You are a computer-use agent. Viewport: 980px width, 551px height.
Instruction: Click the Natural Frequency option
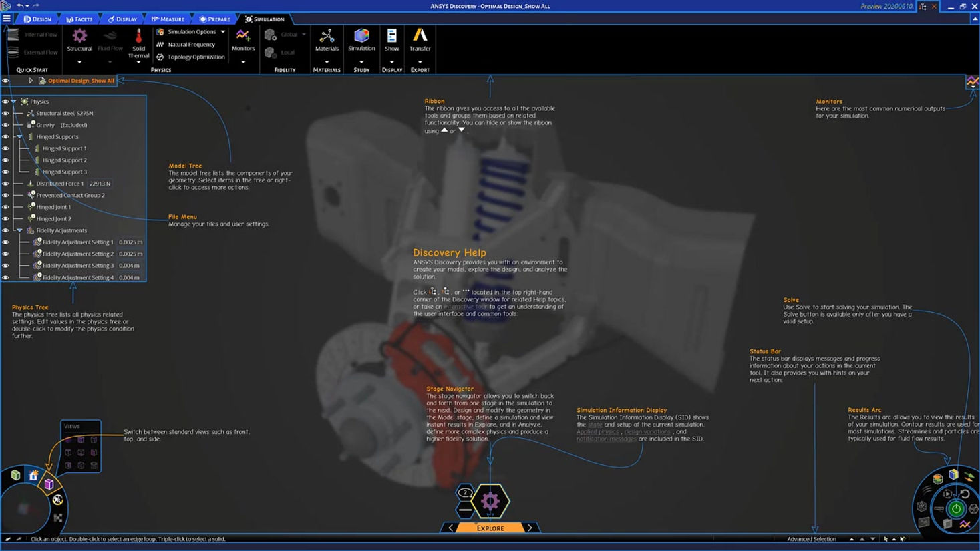click(186, 45)
